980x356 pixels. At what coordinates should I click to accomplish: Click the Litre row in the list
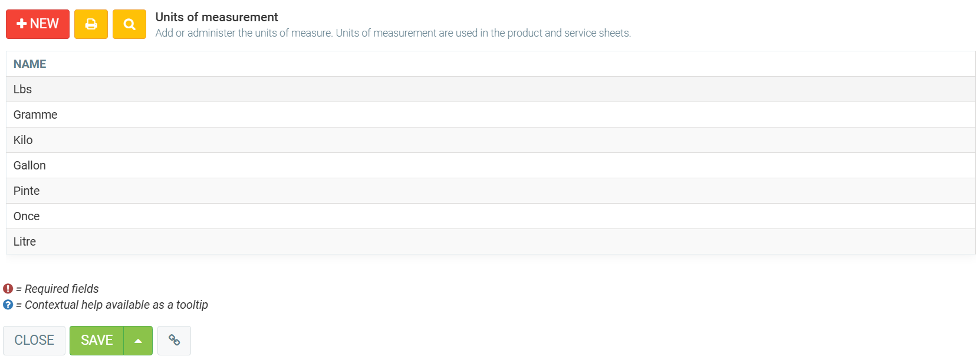pyautogui.click(x=25, y=241)
